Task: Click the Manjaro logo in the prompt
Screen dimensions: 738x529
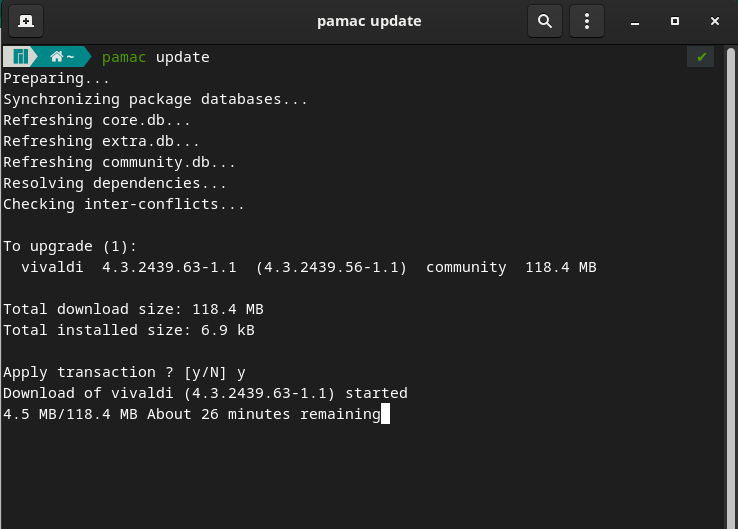Action: (20, 57)
